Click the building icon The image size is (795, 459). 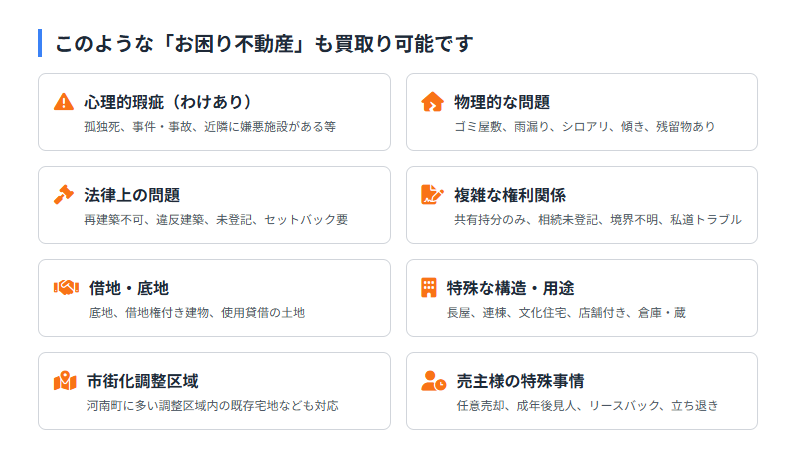tap(429, 288)
